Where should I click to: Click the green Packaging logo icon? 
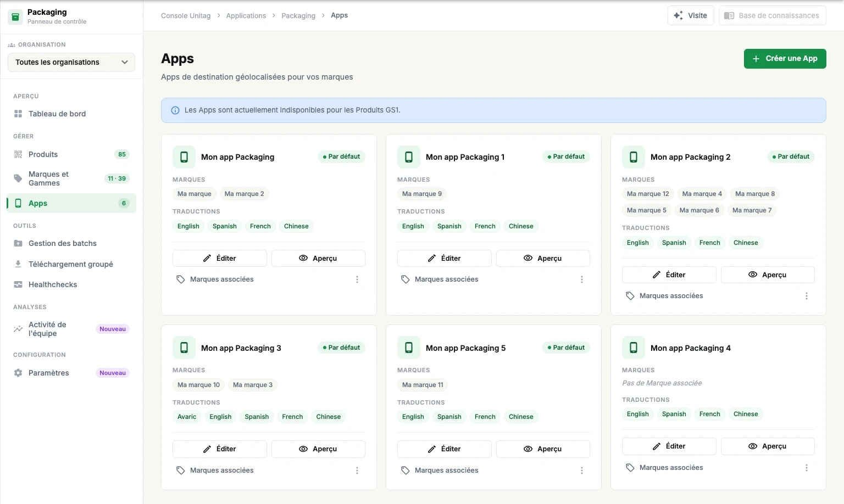[15, 16]
